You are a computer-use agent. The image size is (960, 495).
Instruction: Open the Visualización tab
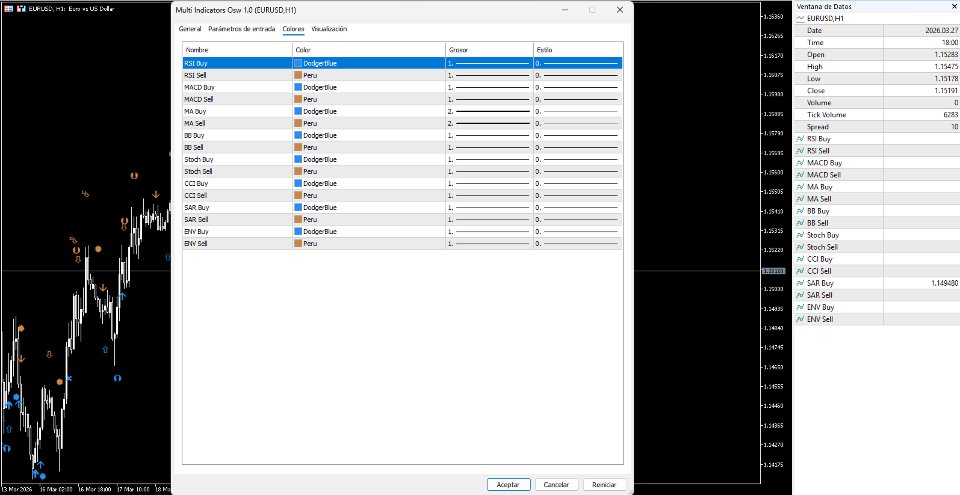tap(329, 29)
